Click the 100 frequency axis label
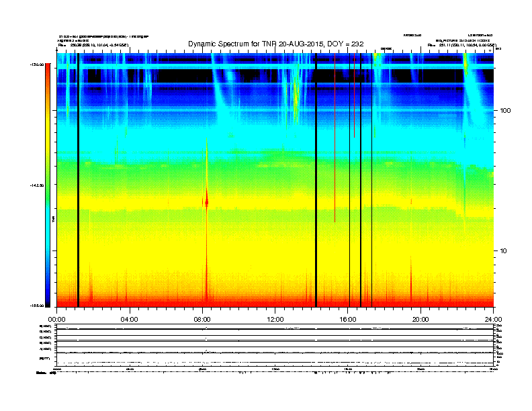The image size is (532, 411). 506,111
